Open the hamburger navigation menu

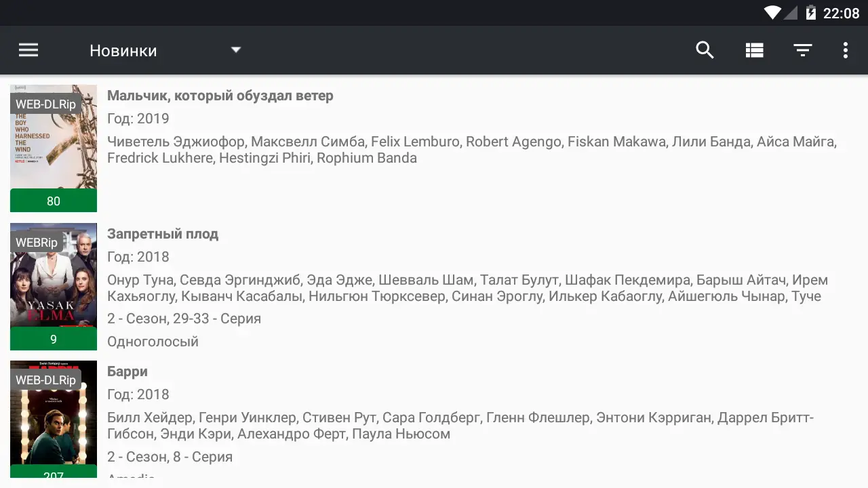click(28, 50)
